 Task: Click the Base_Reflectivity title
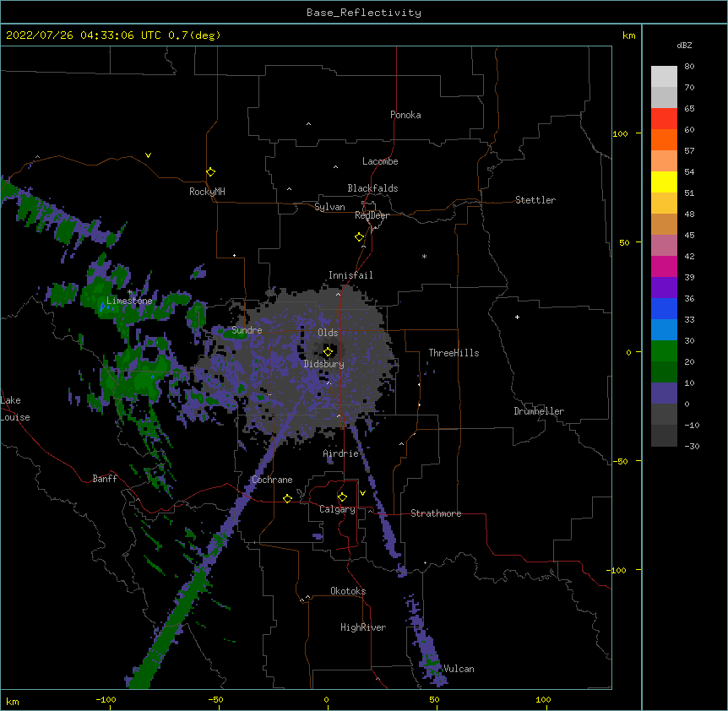coord(363,13)
